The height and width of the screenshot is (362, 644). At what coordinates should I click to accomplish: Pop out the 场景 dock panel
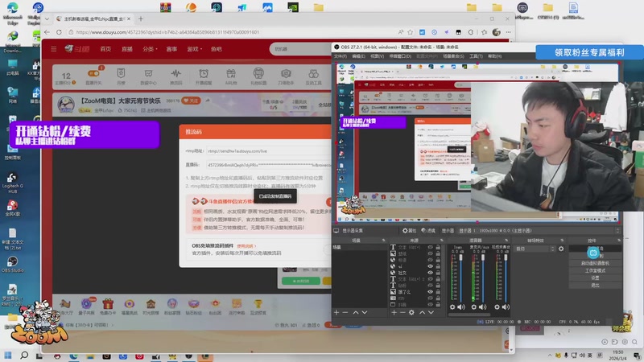[x=384, y=240]
